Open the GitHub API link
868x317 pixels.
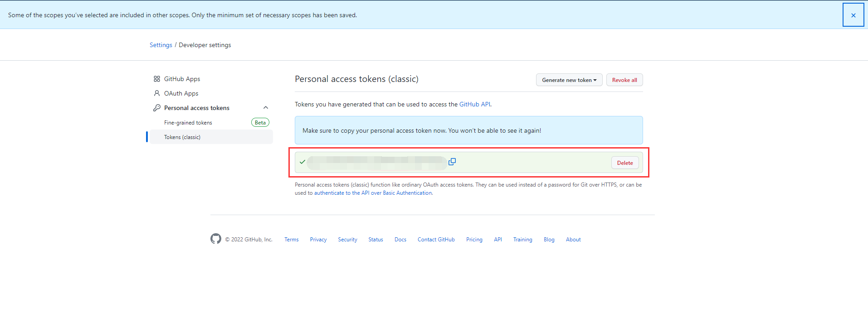coord(474,104)
